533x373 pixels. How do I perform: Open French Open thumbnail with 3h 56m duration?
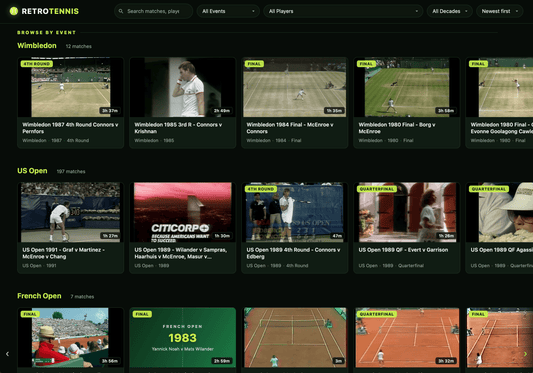coord(71,338)
